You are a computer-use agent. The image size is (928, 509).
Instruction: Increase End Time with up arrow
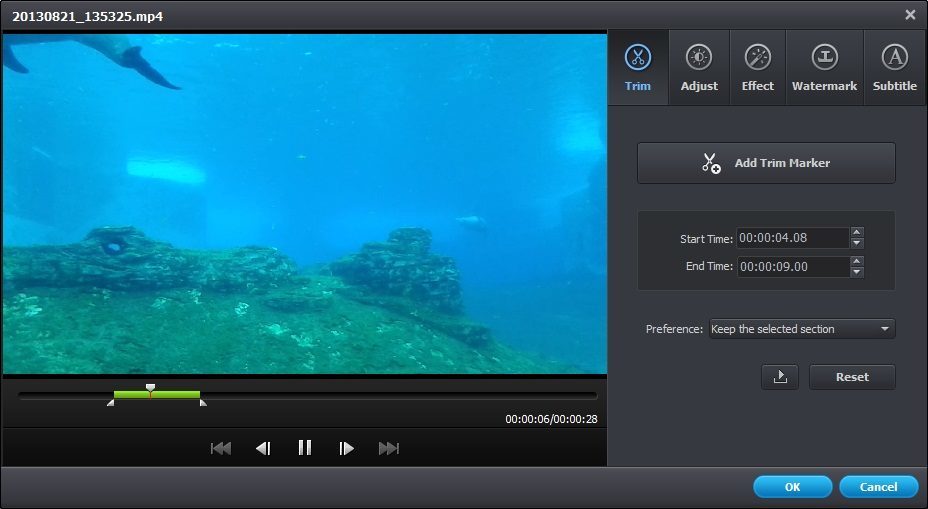pyautogui.click(x=856, y=260)
